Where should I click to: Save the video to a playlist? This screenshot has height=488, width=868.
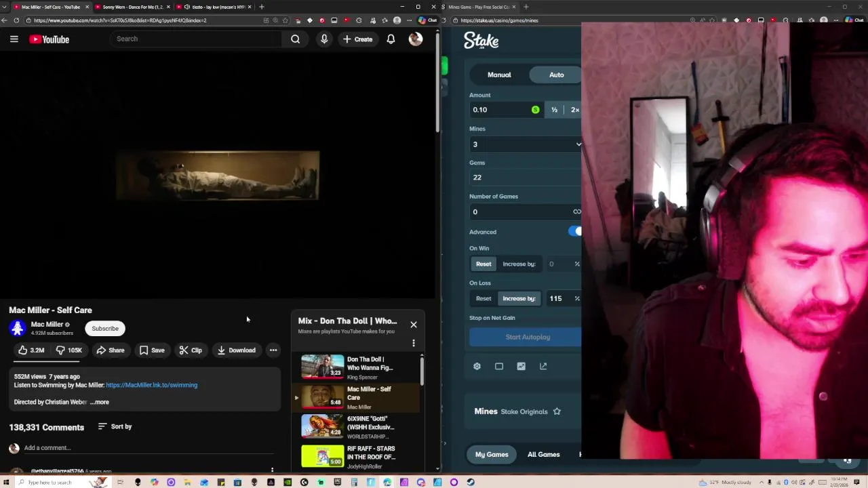pyautogui.click(x=152, y=350)
